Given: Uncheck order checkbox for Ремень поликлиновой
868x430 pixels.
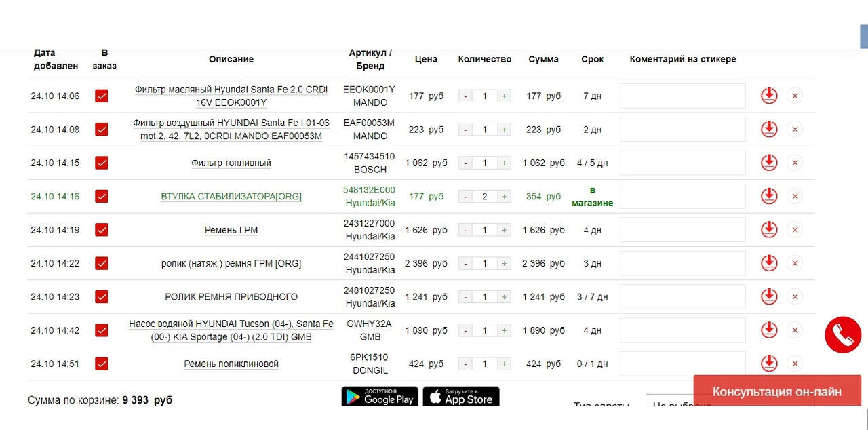Looking at the screenshot, I should point(102,364).
